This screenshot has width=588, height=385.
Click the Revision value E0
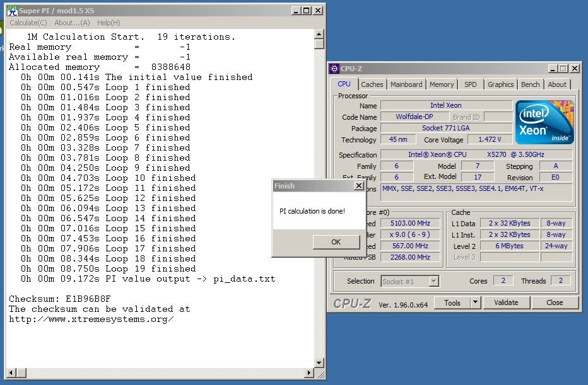coord(555,177)
